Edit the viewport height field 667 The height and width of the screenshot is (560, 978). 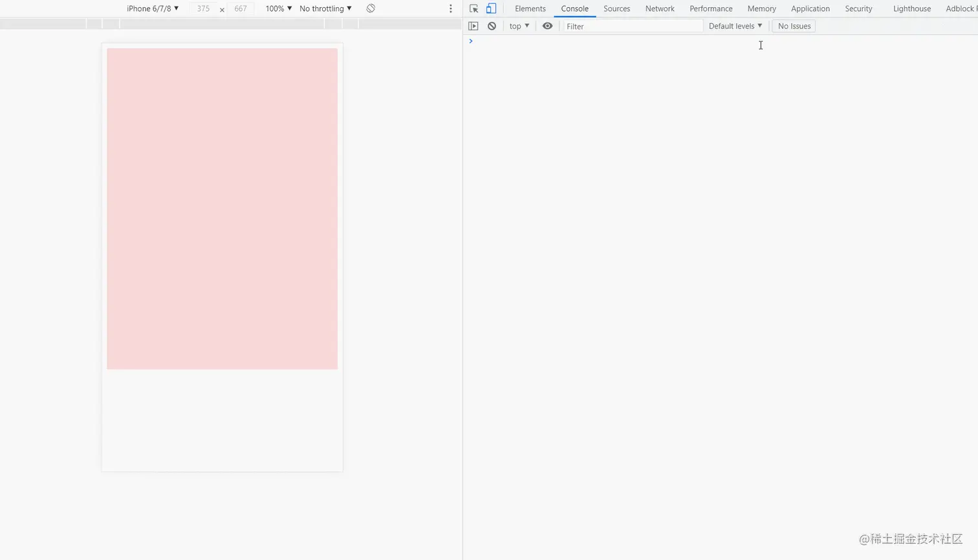tap(241, 8)
